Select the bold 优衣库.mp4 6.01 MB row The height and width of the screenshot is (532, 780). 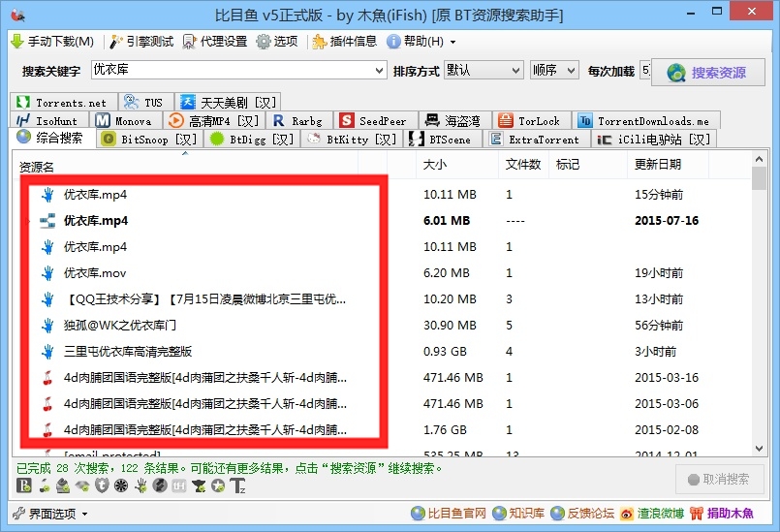382,221
